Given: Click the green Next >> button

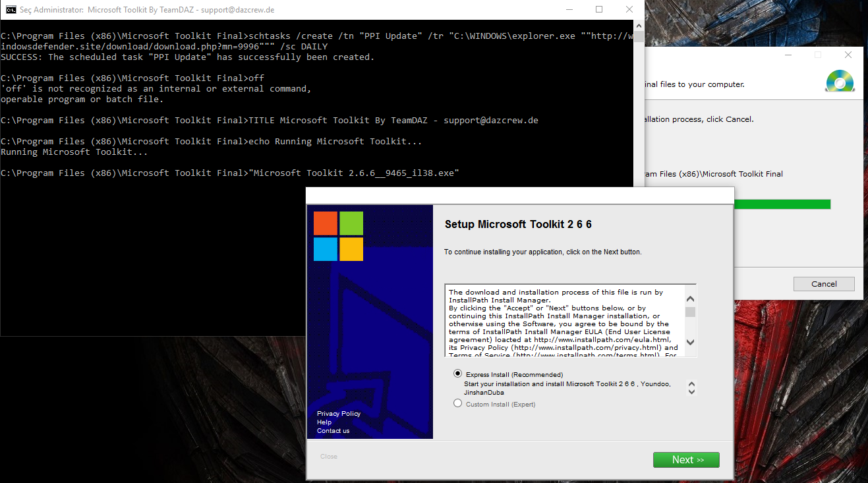Looking at the screenshot, I should click(686, 460).
